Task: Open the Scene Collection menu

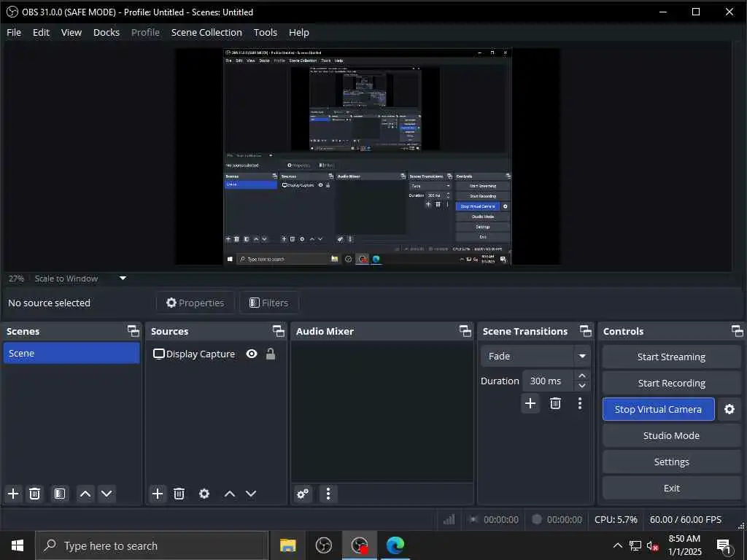Action: coord(206,32)
